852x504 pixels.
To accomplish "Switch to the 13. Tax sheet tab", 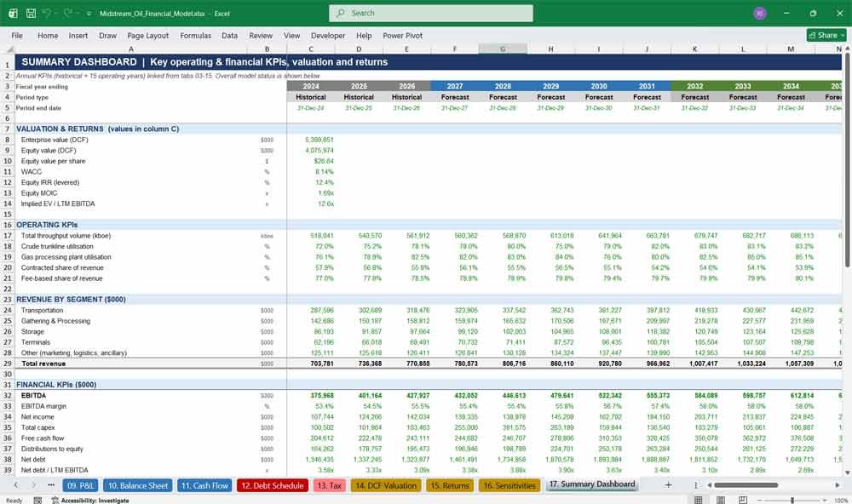I will point(329,485).
